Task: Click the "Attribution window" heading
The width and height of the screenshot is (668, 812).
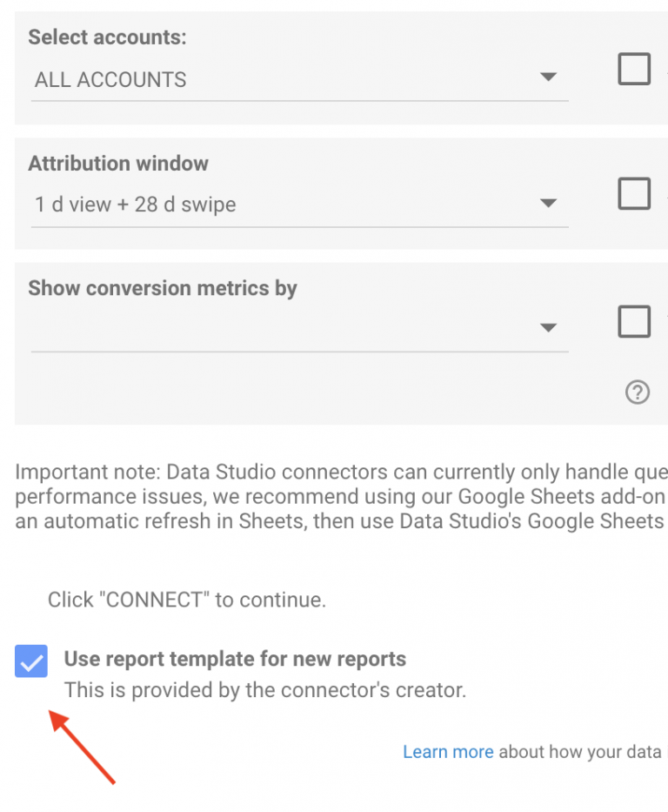Action: click(x=118, y=164)
